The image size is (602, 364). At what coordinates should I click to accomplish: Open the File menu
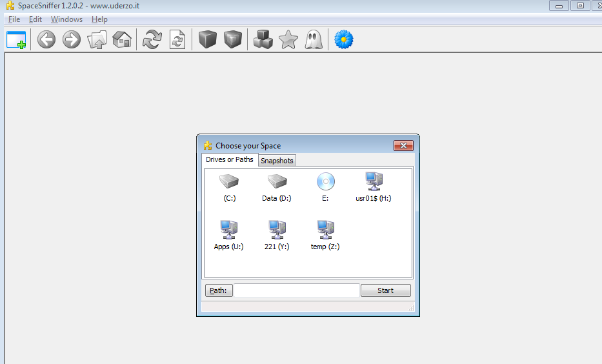tap(14, 19)
